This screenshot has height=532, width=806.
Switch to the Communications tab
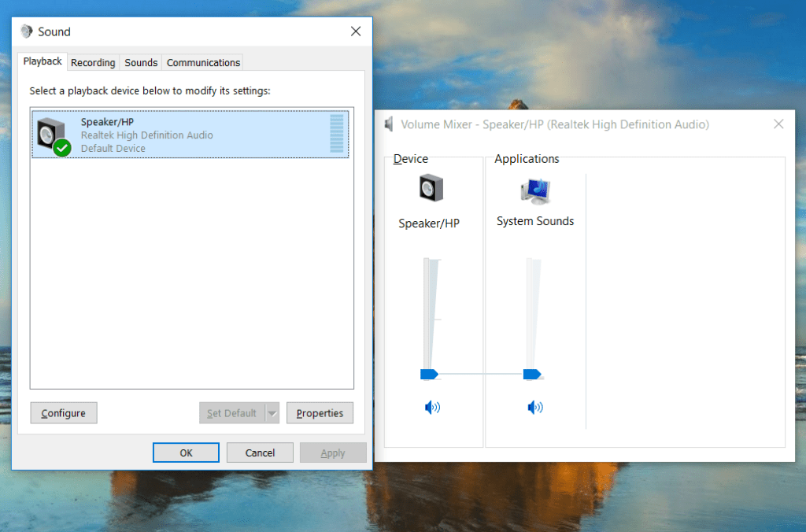point(202,62)
